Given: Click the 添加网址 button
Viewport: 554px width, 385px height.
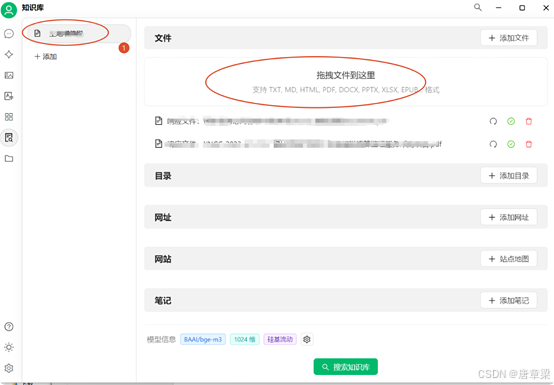Looking at the screenshot, I should tap(509, 217).
